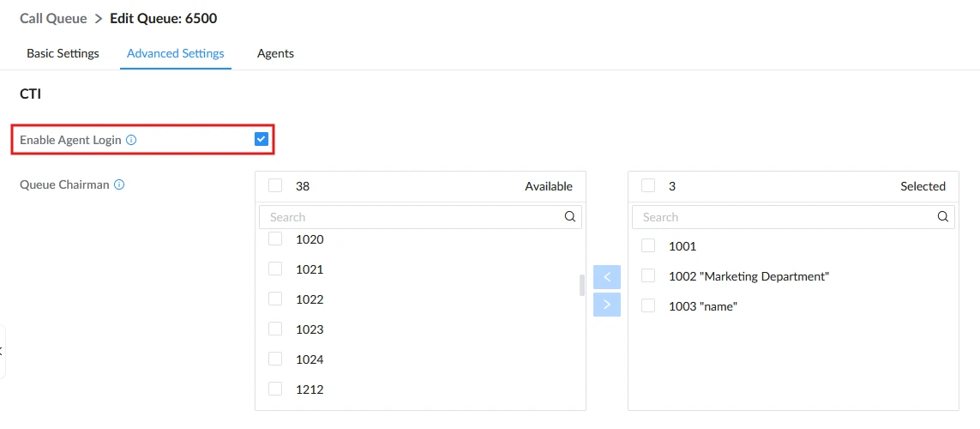This screenshot has width=980, height=429.
Task: Check the select-all box for 38 Available
Action: pyautogui.click(x=275, y=185)
